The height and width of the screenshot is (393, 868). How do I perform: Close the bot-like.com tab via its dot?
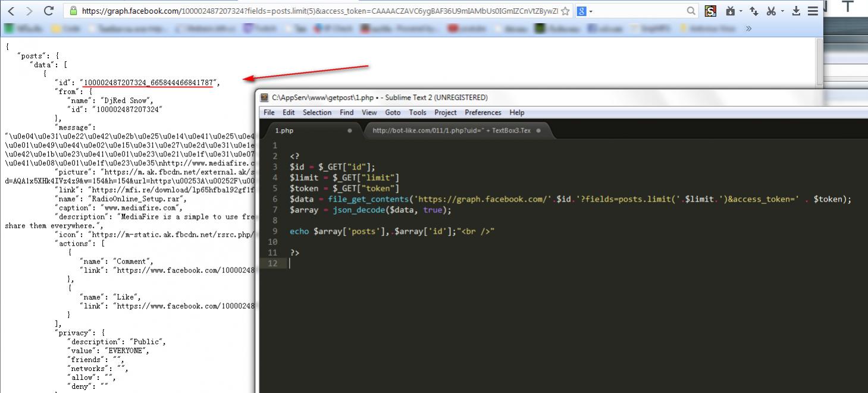[x=538, y=130]
